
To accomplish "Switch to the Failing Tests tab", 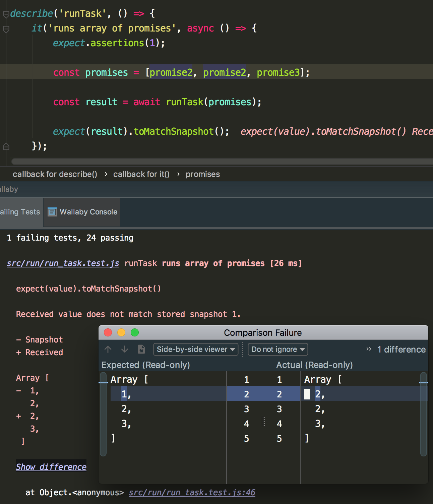I will click(19, 212).
